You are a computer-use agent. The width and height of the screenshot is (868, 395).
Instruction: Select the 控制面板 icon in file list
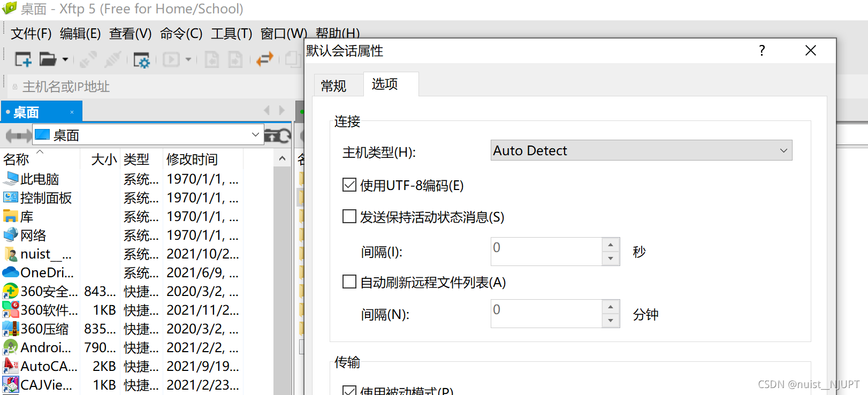(11, 197)
